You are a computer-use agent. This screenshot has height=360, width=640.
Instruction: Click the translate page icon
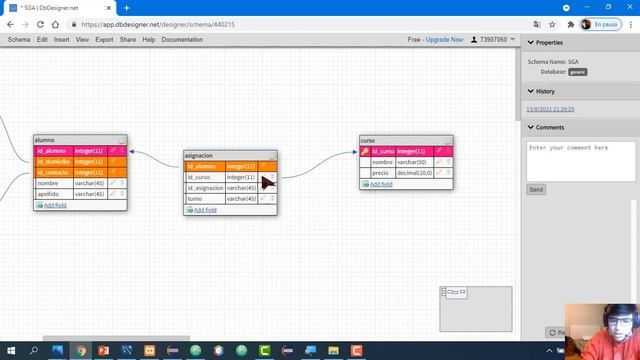tap(537, 24)
